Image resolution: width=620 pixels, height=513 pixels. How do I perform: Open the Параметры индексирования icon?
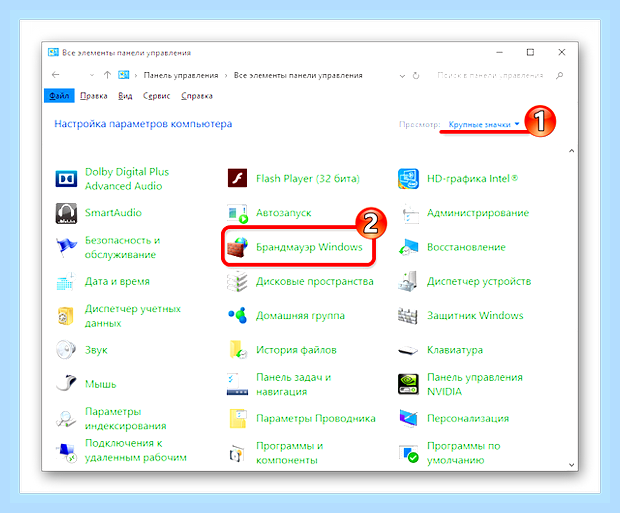click(66, 418)
